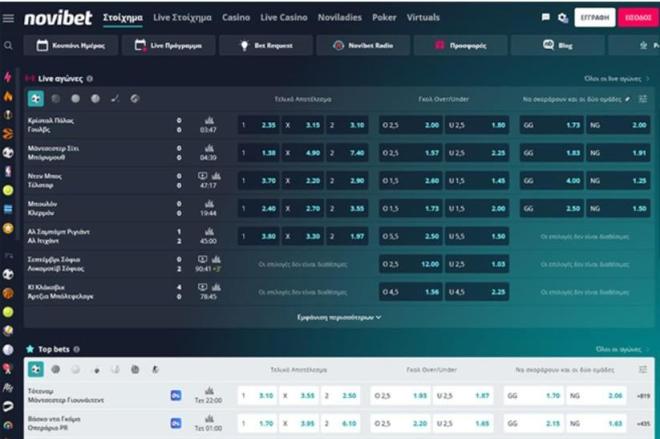Open the Live Casino tab
The height and width of the screenshot is (439, 660).
[284, 18]
